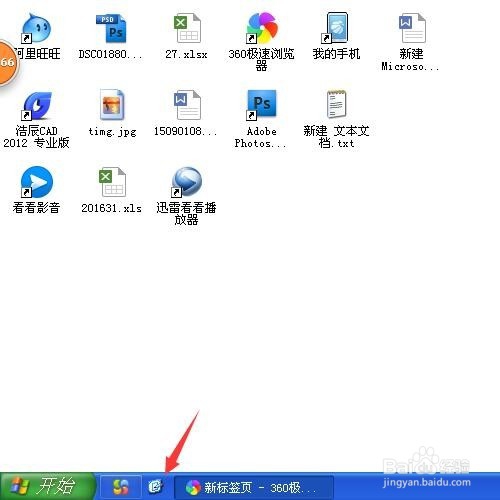Select the 新建 文本文档.txt file icon
500x500 pixels.
336,104
